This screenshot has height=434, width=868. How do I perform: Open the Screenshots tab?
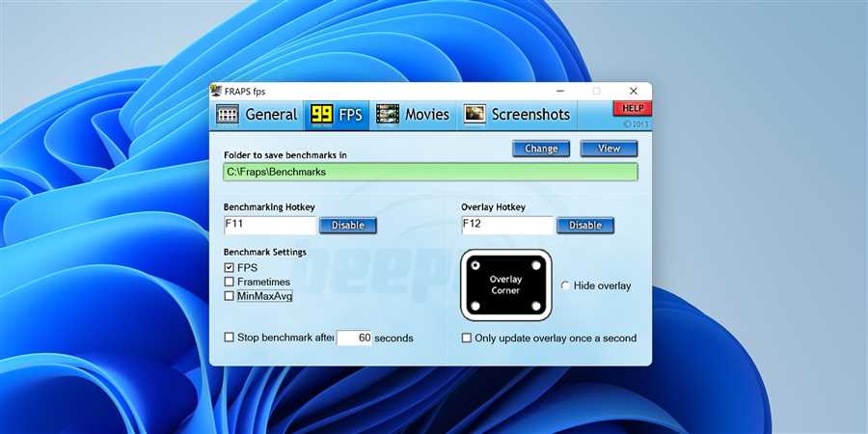(x=517, y=115)
